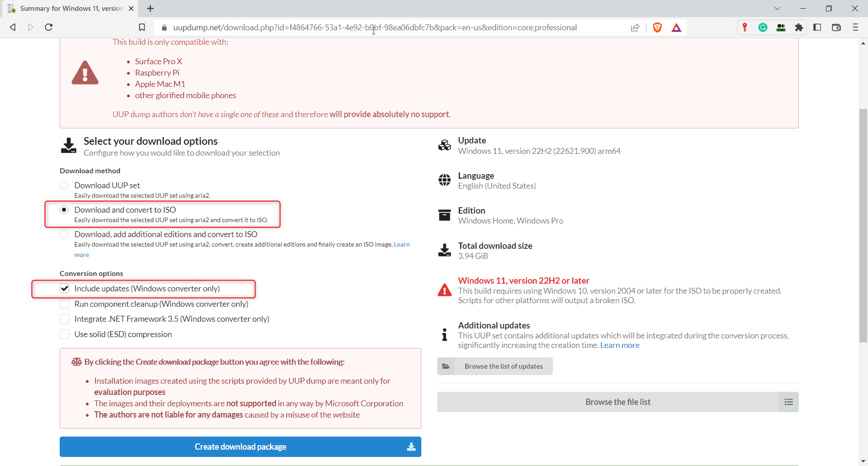Click the cubes icon next to Update
Screen dimensions: 868x466
[x=445, y=145]
